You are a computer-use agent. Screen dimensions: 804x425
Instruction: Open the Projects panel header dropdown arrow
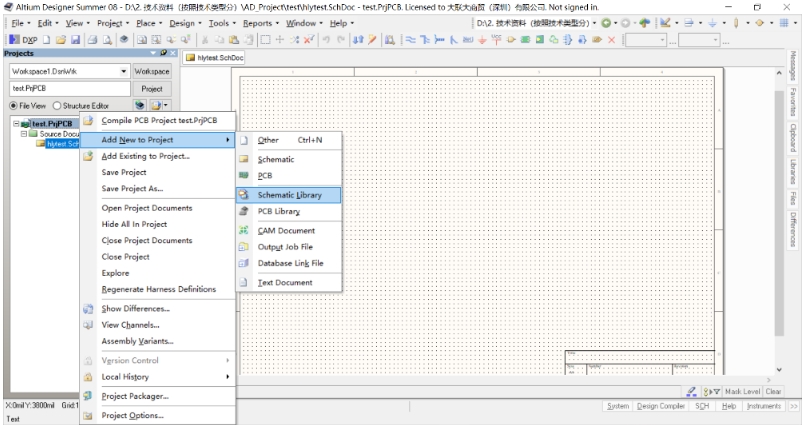pyautogui.click(x=153, y=53)
